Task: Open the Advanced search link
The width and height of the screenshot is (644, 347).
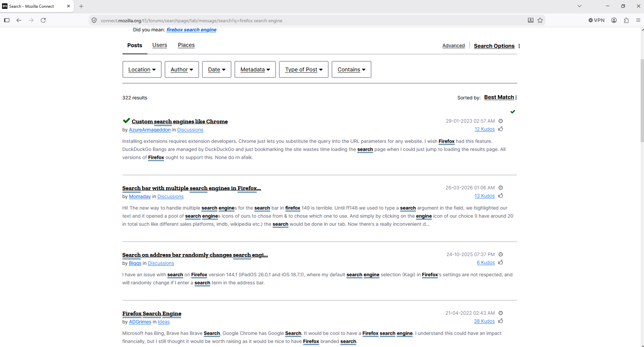Action: [453, 45]
